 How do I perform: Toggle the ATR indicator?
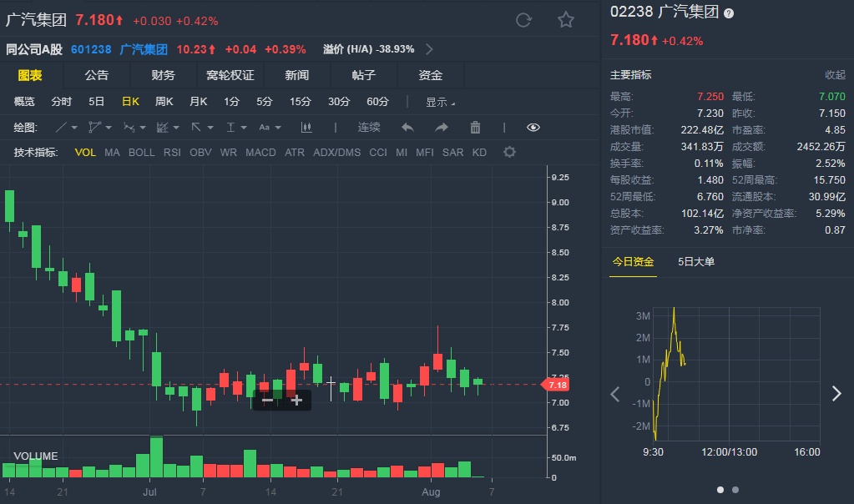[x=295, y=153]
